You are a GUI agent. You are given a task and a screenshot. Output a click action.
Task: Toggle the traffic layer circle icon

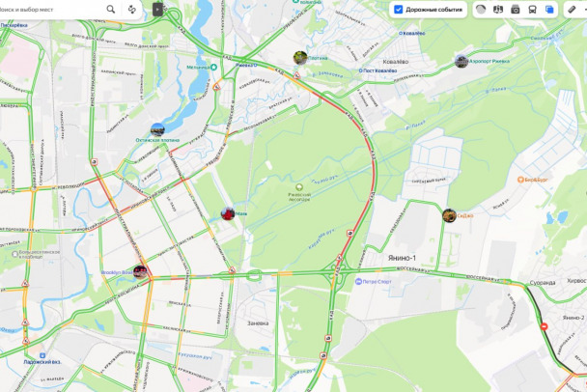pos(481,10)
